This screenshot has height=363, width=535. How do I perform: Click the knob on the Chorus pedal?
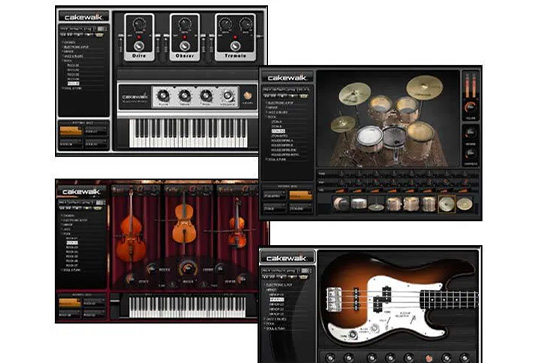184,24
